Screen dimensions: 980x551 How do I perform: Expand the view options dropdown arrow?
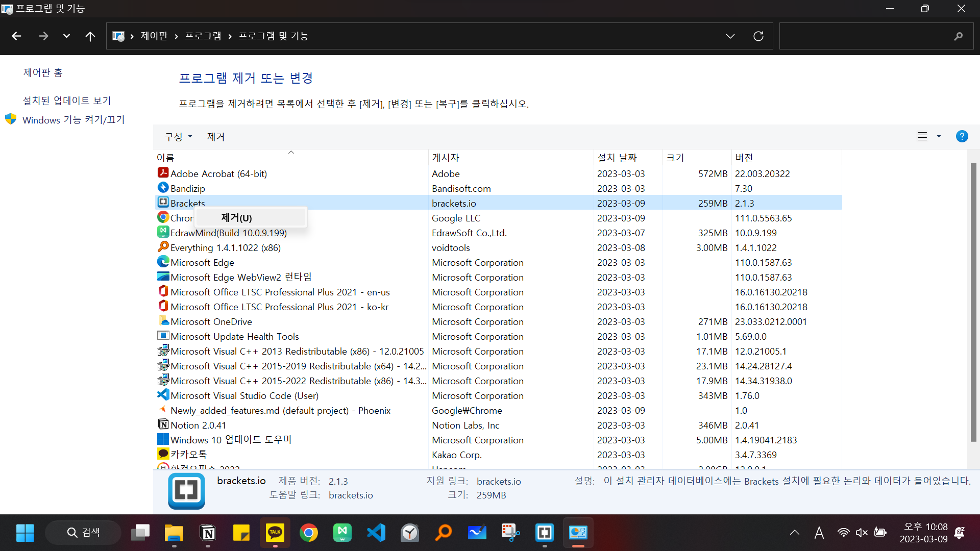point(939,136)
